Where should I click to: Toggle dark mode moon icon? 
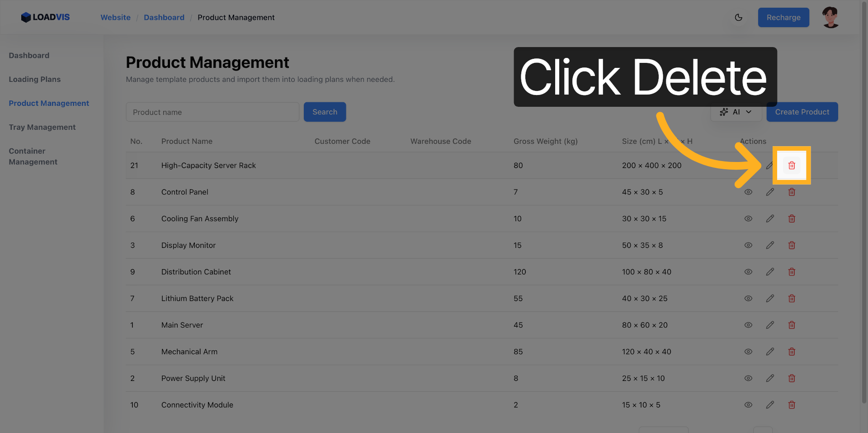tap(739, 18)
